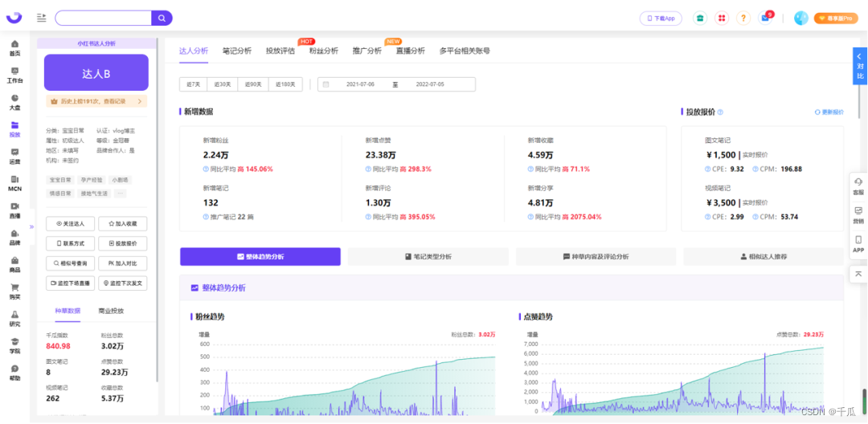Click the back-to-top arrow icon
The image size is (868, 424).
[858, 274]
